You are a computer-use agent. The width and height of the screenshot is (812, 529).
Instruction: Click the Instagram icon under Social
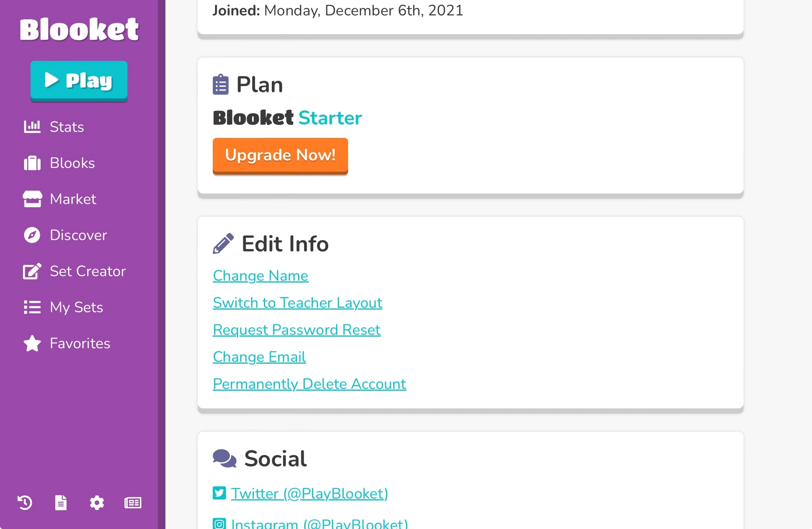(x=220, y=523)
